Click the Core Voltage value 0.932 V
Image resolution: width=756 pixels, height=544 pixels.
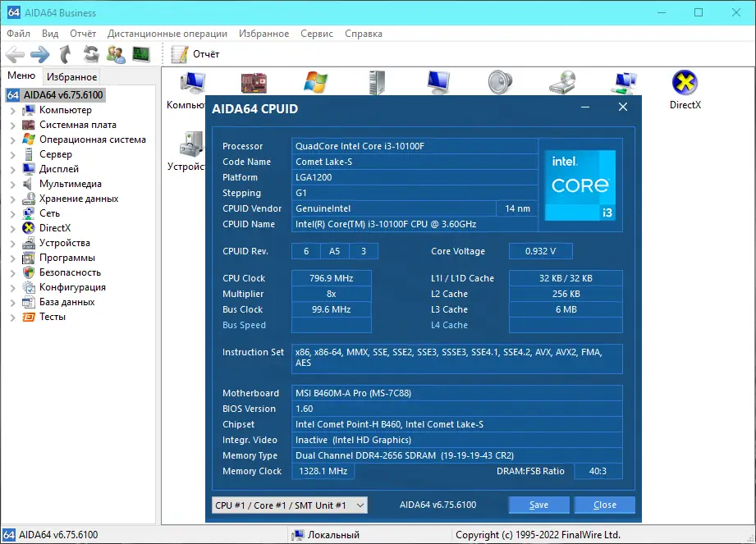pos(540,251)
